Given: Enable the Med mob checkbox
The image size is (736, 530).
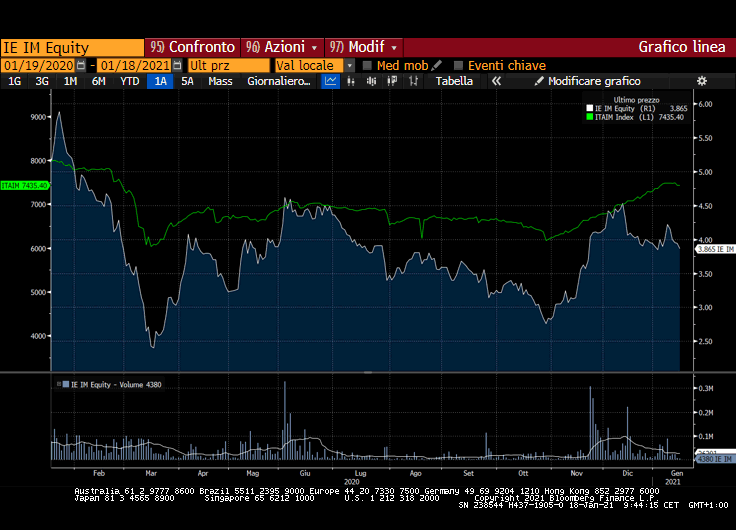Looking at the screenshot, I should 368,65.
